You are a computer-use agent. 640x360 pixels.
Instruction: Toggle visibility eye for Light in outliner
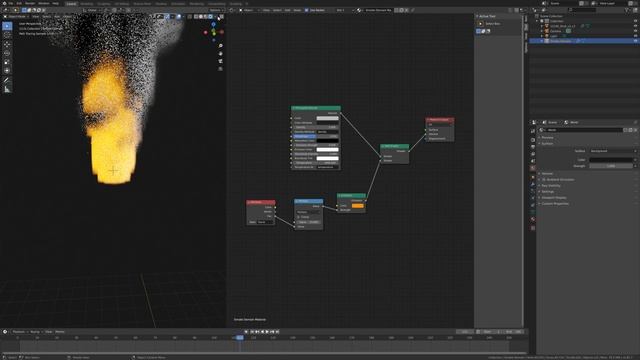[635, 36]
